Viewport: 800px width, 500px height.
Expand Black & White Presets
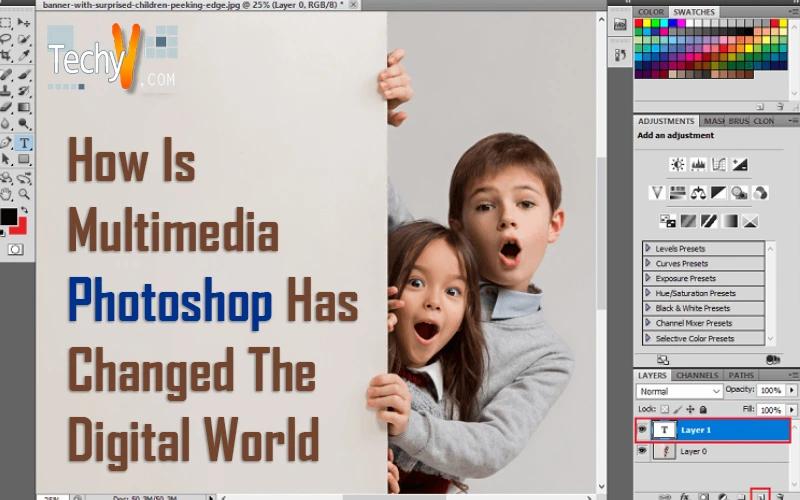point(648,308)
